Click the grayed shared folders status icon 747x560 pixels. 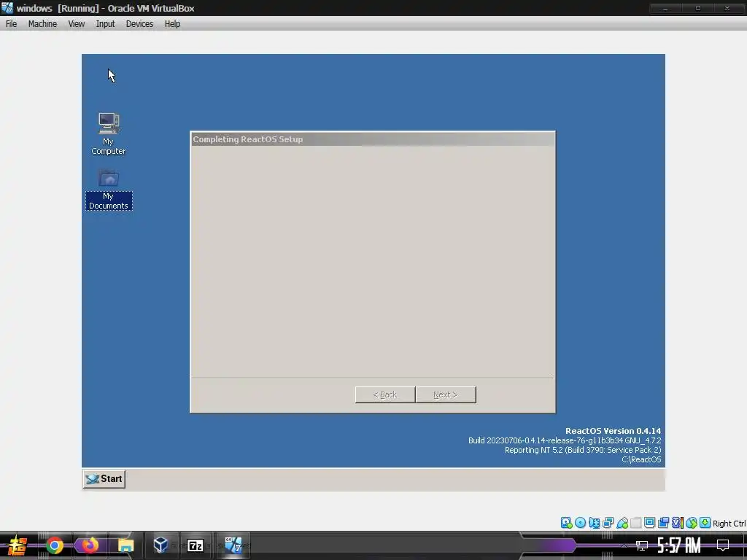tap(636, 523)
